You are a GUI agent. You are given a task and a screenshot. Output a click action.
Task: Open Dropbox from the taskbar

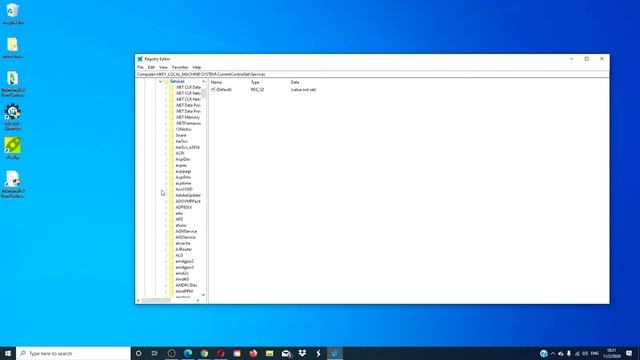pyautogui.click(x=302, y=353)
